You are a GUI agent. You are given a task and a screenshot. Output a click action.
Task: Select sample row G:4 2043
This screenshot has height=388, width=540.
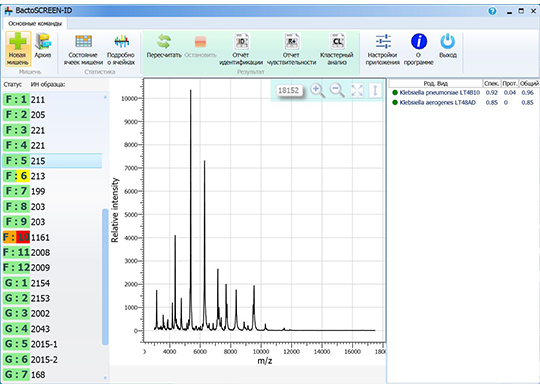52,329
